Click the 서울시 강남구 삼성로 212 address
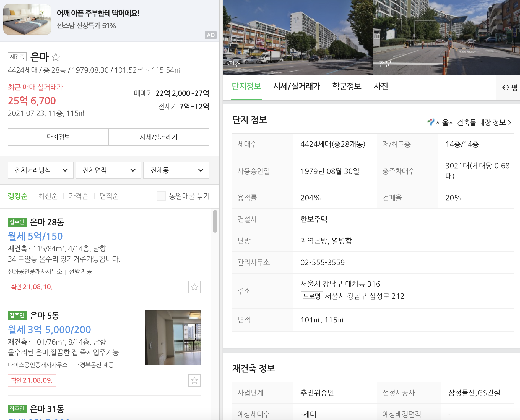Screen dimensions: 520x420 pos(365,296)
